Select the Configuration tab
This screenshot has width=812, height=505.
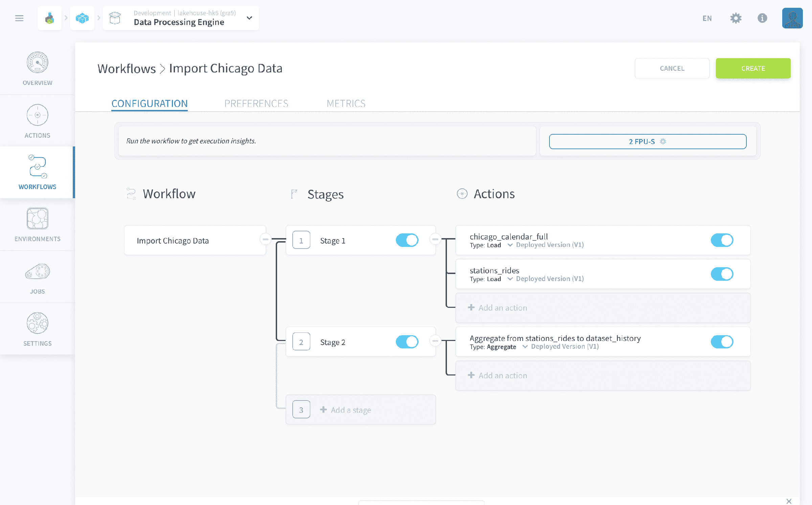(x=150, y=104)
